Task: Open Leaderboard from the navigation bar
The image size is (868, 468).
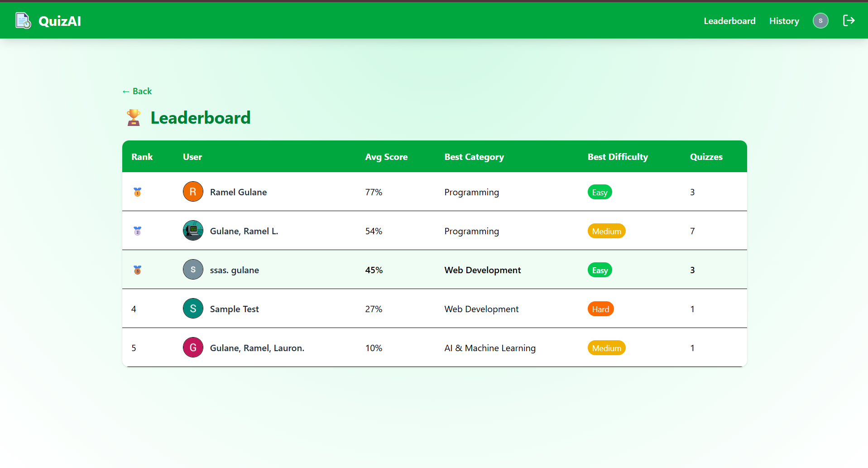Action: click(x=729, y=21)
